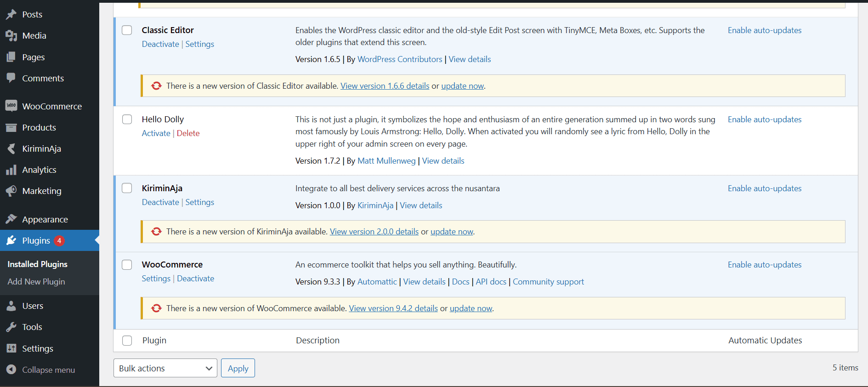Click the Analytics bar chart icon

11,170
